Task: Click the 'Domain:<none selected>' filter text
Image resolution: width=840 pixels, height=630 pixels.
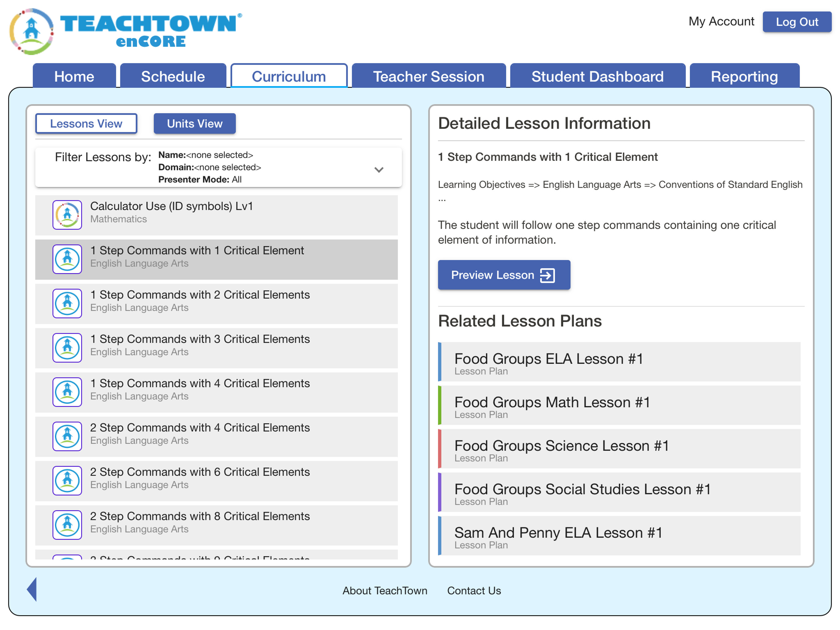Action: pyautogui.click(x=210, y=167)
